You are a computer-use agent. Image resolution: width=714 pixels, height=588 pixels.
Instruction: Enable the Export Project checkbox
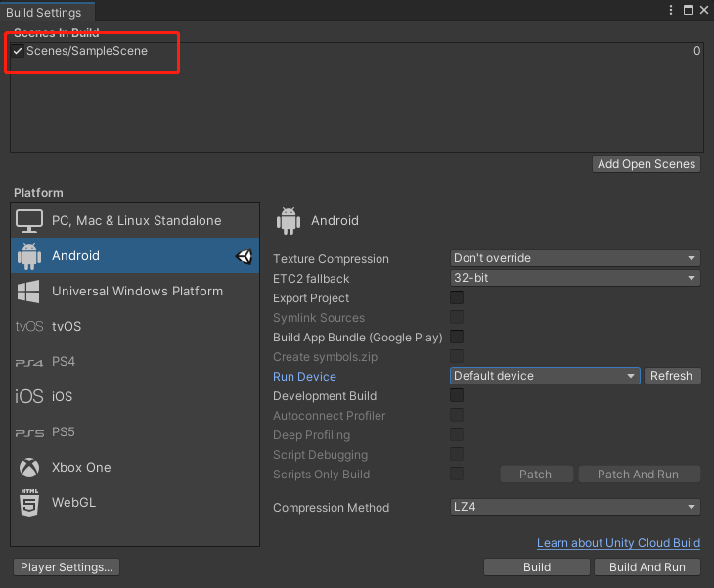pos(457,297)
